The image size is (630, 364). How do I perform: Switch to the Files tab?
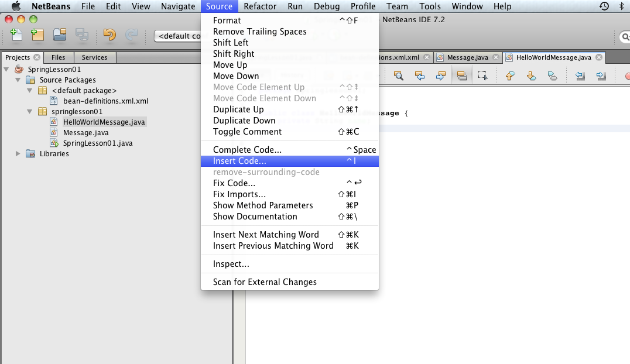point(59,57)
